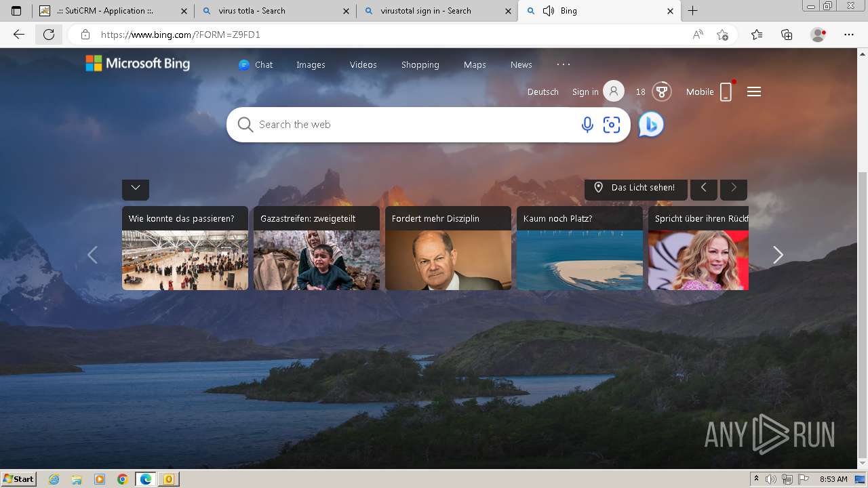Viewport: 868px width, 488px height.
Task: Open the Fordert mehr Disziplin card
Action: (448, 248)
